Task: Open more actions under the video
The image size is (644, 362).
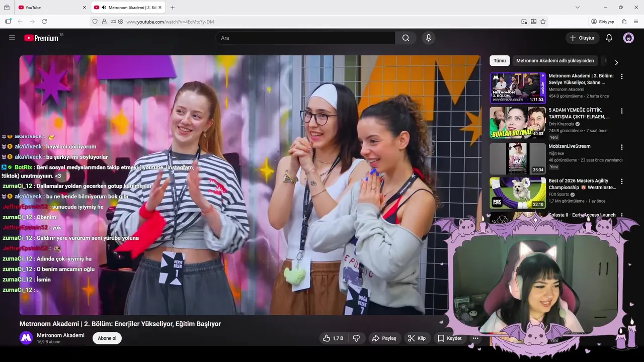Action: 475,338
